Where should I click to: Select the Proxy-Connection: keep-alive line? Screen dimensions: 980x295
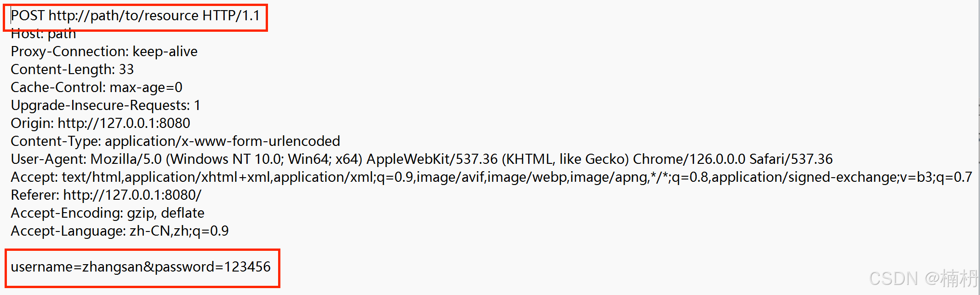pos(104,52)
